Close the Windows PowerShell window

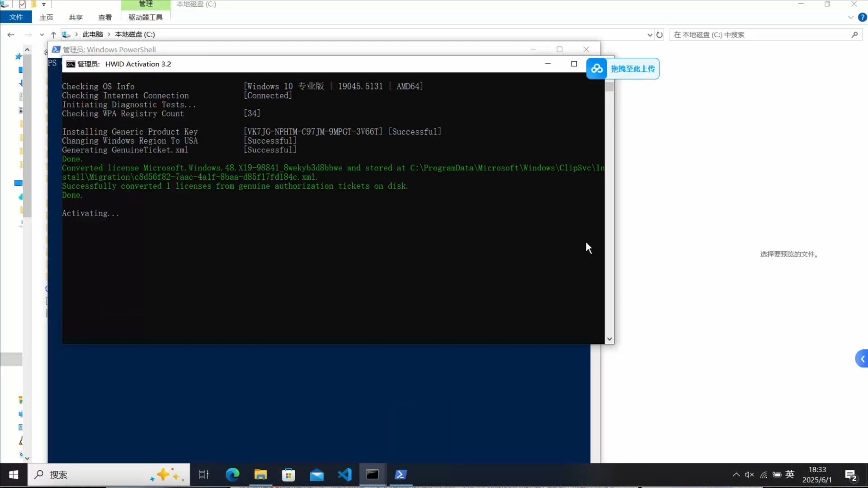[x=586, y=49]
